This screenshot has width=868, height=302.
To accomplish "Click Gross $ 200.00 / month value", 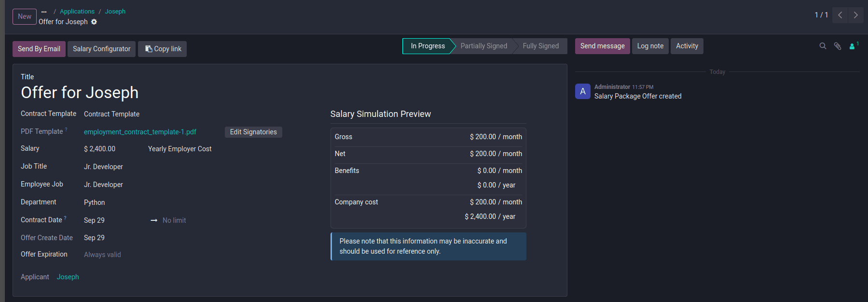I will pyautogui.click(x=496, y=137).
